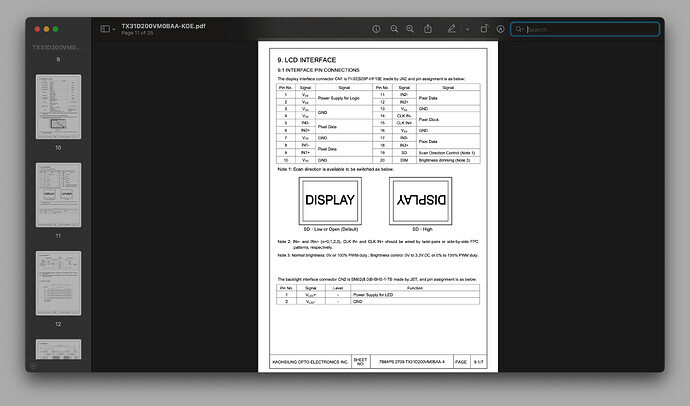690x406 pixels.
Task: Open the sidebar view options chevron
Action: pos(113,29)
